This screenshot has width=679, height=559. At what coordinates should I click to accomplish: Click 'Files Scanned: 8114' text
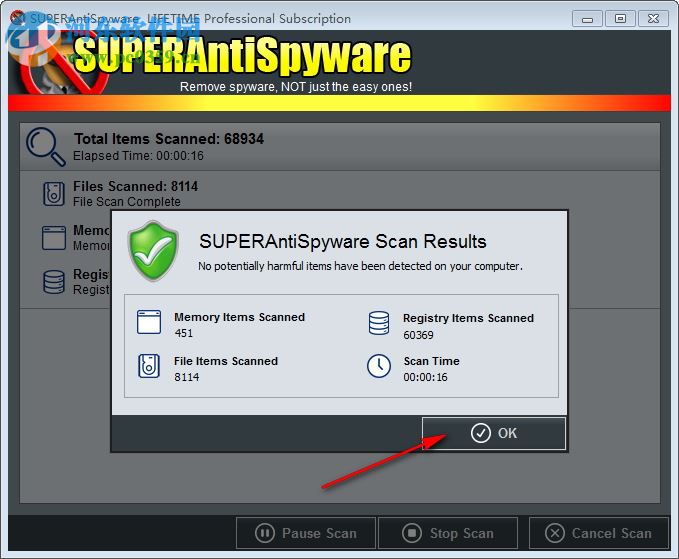(136, 186)
